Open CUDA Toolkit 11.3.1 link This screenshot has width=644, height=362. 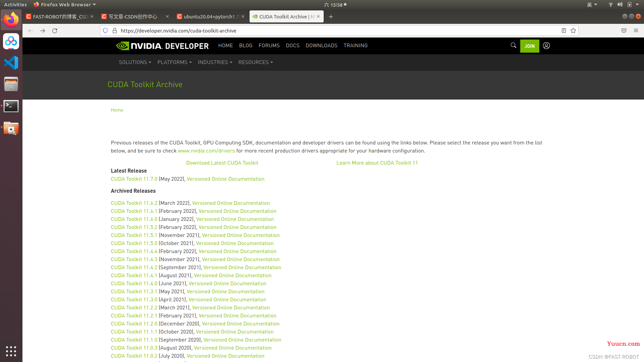[x=134, y=292]
